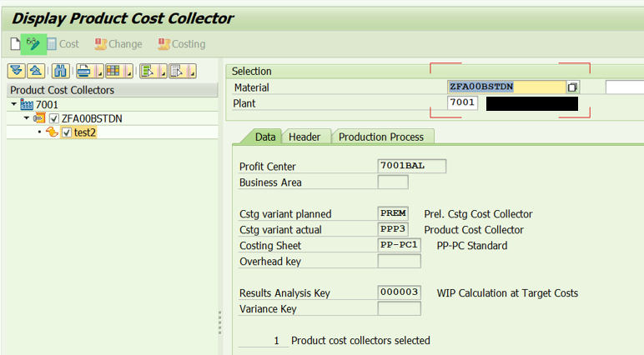The image size is (644, 355).
Task: Click the Create new document icon
Action: [x=15, y=43]
